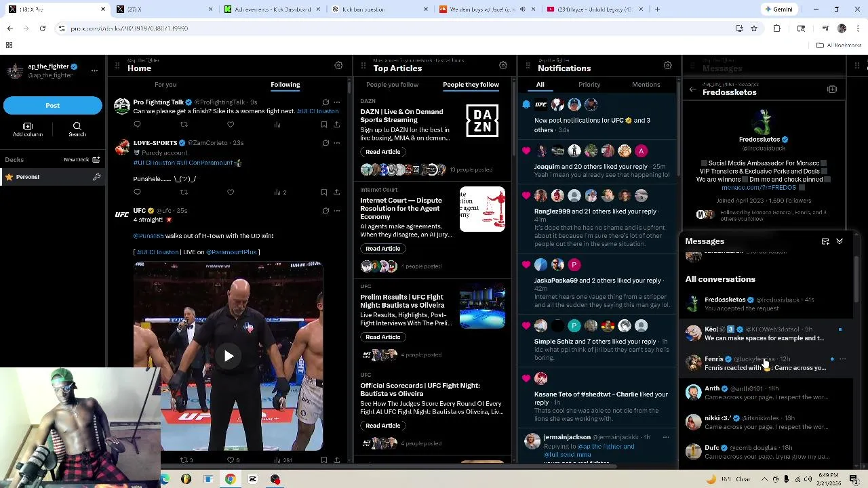Open Home column settings

338,65
